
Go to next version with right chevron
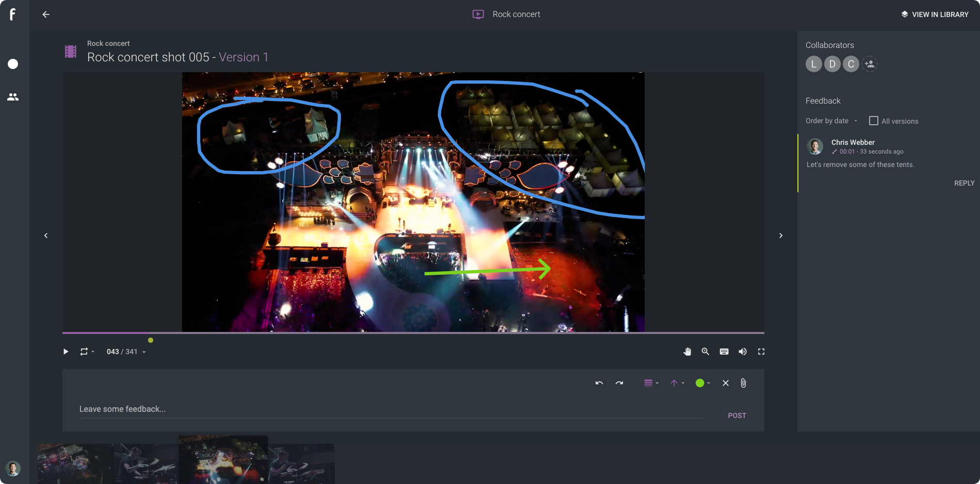[x=781, y=236]
